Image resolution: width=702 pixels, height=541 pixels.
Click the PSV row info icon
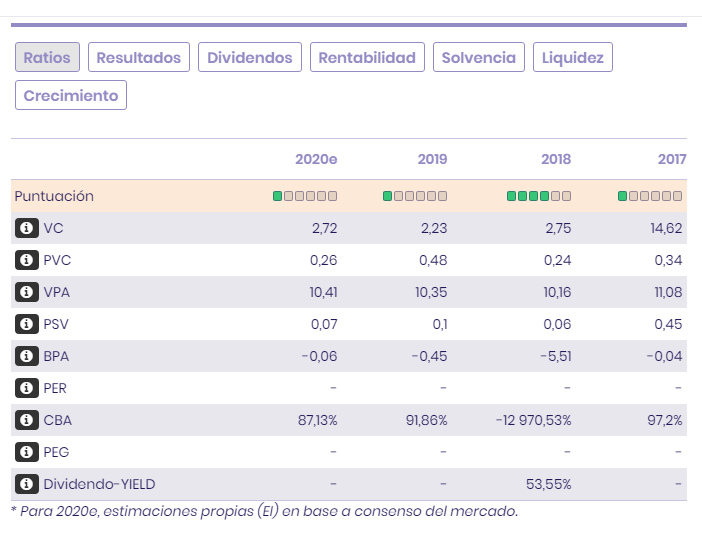(26, 324)
